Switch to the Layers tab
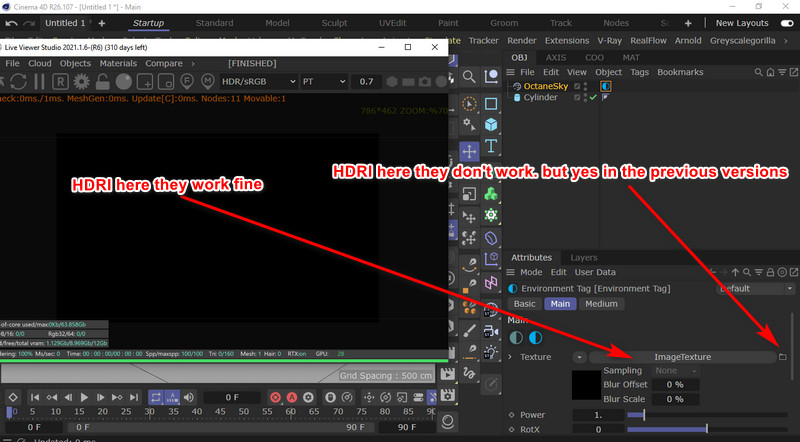Image resolution: width=800 pixels, height=442 pixels. 584,258
